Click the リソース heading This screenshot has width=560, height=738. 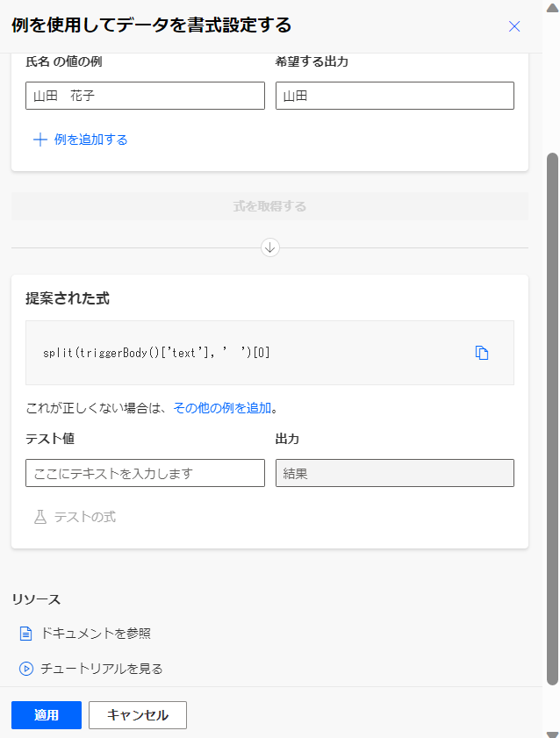tap(36, 599)
